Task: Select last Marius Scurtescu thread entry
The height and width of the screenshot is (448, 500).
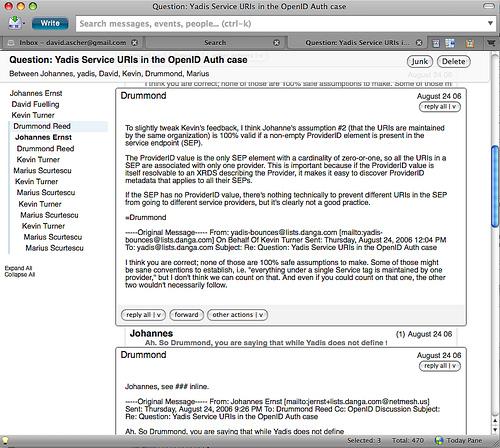Action: [54, 248]
